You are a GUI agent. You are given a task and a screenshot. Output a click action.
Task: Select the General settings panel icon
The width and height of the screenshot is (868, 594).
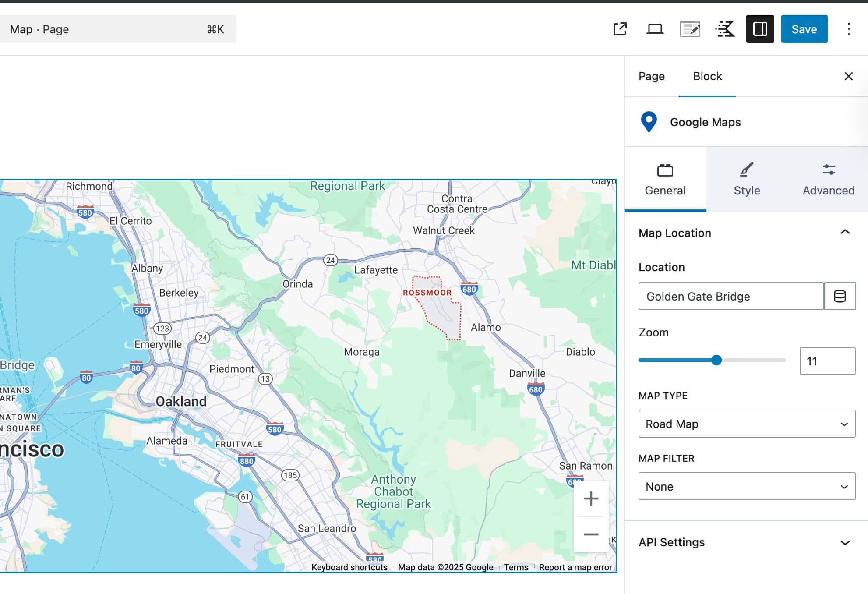[665, 170]
